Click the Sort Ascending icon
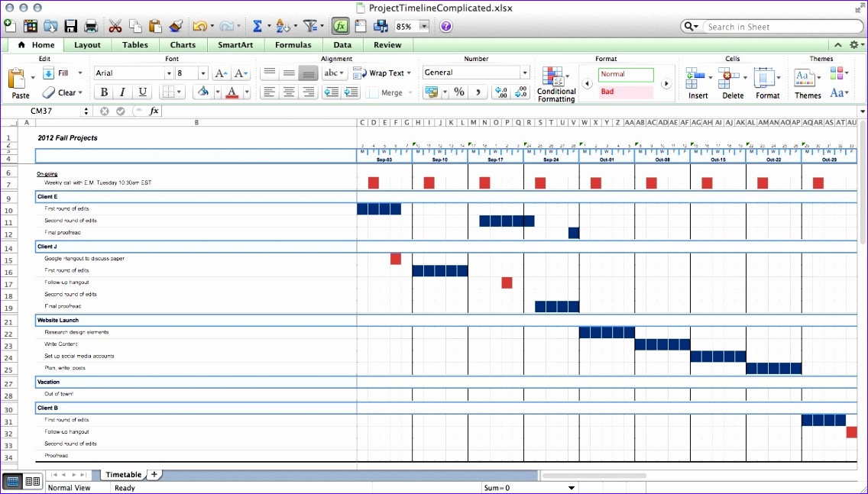Screen dimensions: 868x494 283,25
